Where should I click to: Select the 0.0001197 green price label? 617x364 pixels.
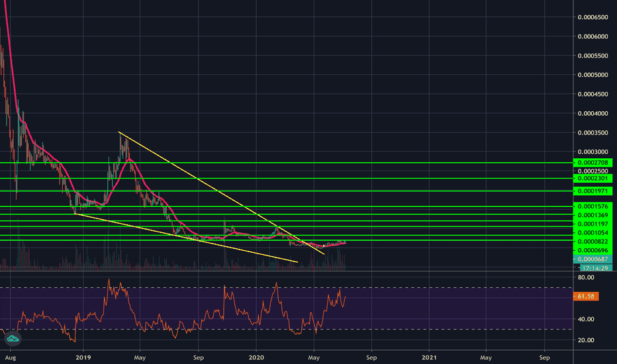click(593, 224)
